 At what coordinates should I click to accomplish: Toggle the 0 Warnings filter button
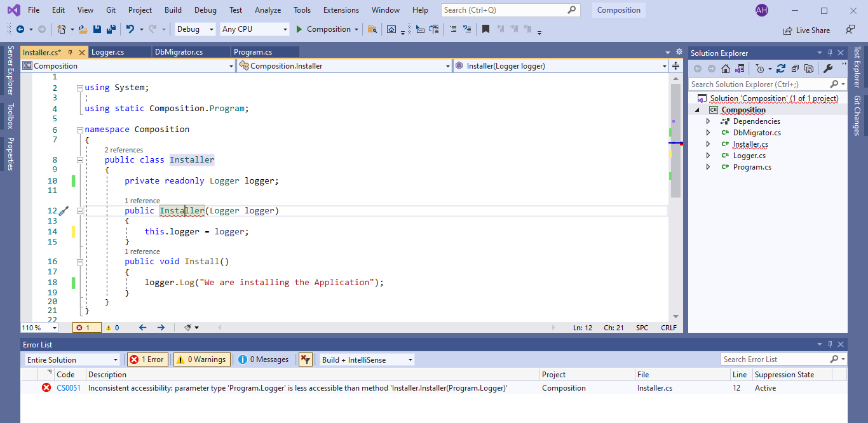[201, 359]
